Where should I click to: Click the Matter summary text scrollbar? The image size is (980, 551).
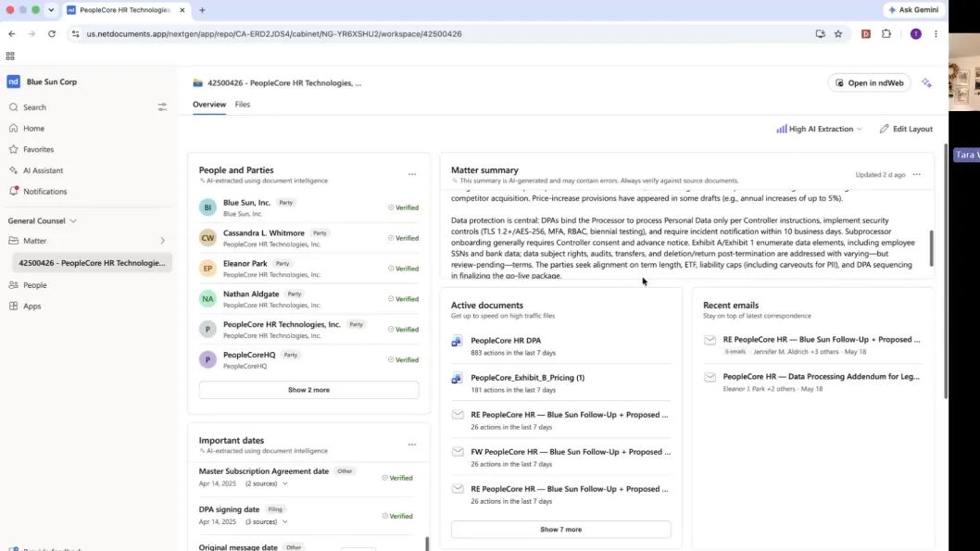click(931, 248)
